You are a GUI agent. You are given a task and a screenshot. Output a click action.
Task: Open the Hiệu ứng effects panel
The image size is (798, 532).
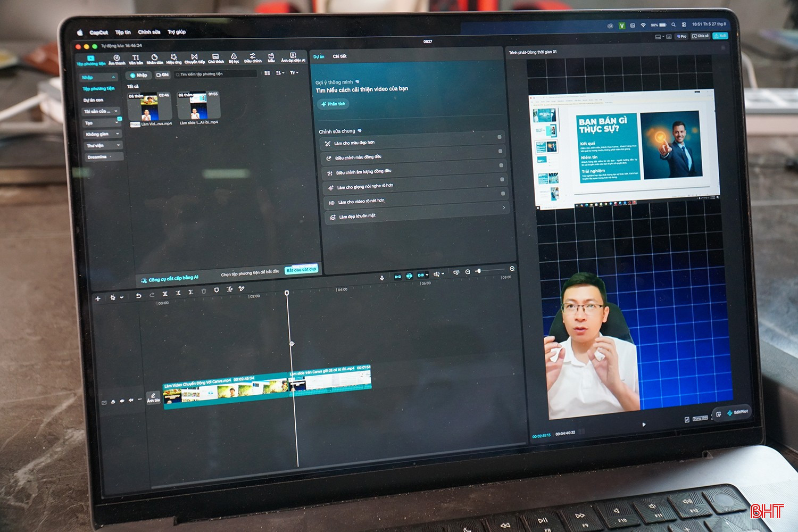click(x=173, y=59)
